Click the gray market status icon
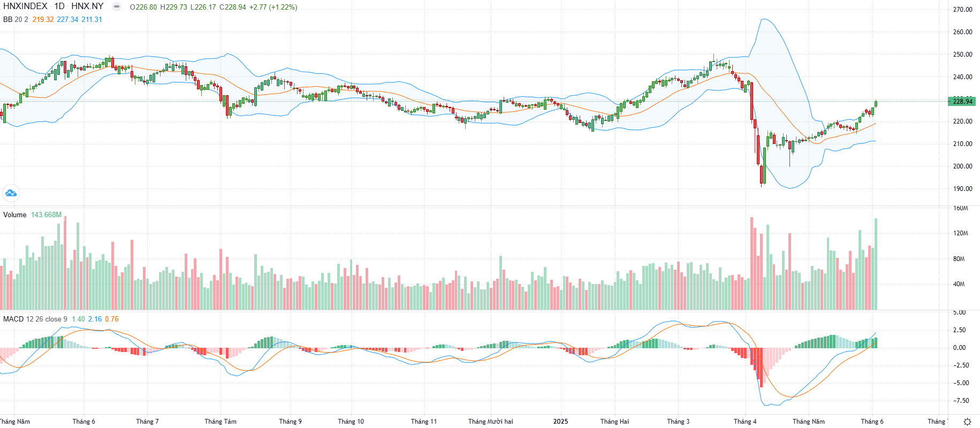This screenshot has width=980, height=428. (116, 6)
